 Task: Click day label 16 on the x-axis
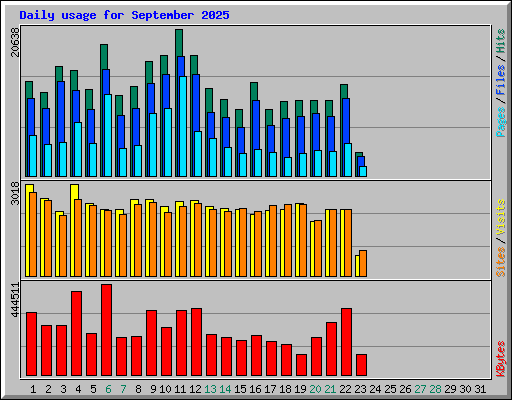point(255,389)
